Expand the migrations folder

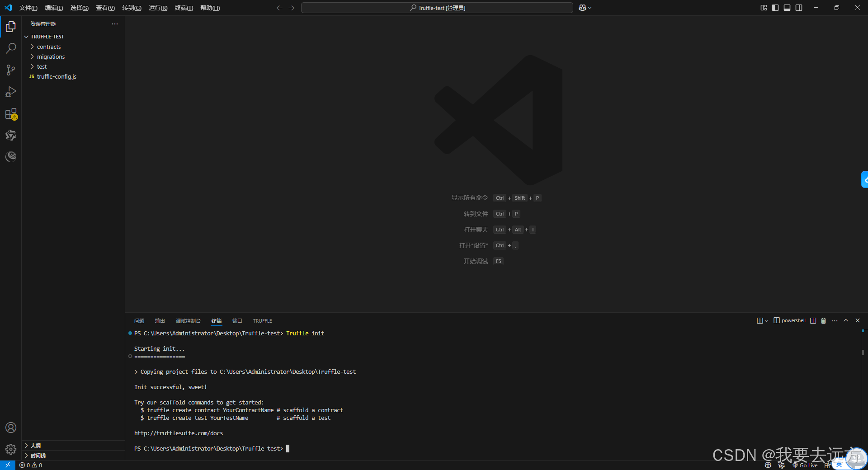pos(73,56)
